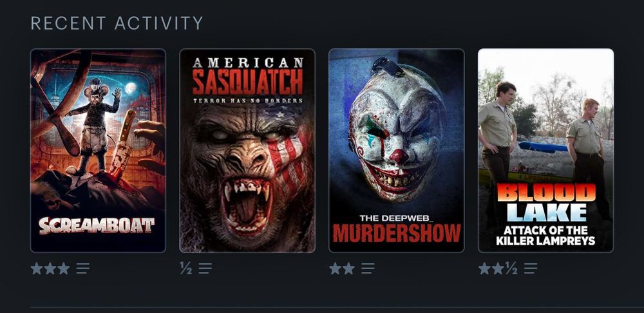Click the second star under Blood Lake
644x313 pixels.
tap(498, 269)
